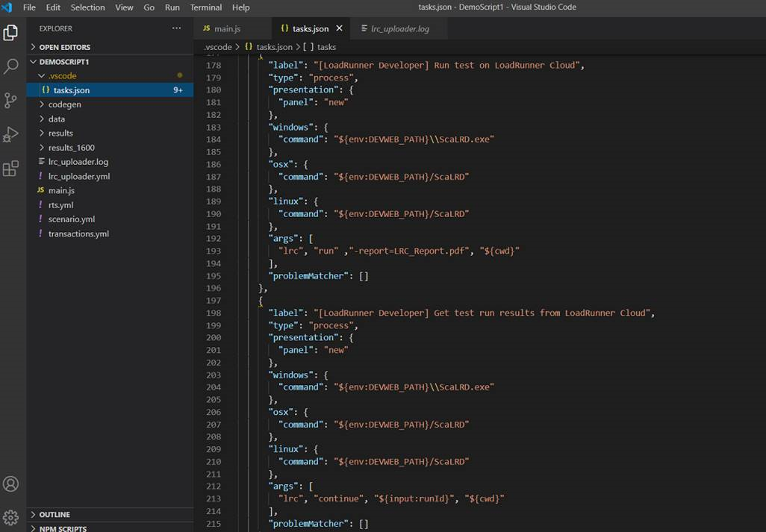Open the Run and Debug icon
The height and width of the screenshot is (532, 766).
click(x=11, y=134)
